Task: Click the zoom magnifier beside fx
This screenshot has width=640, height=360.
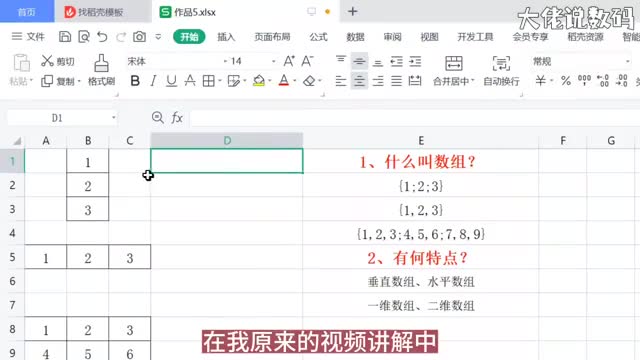Action: click(x=158, y=118)
